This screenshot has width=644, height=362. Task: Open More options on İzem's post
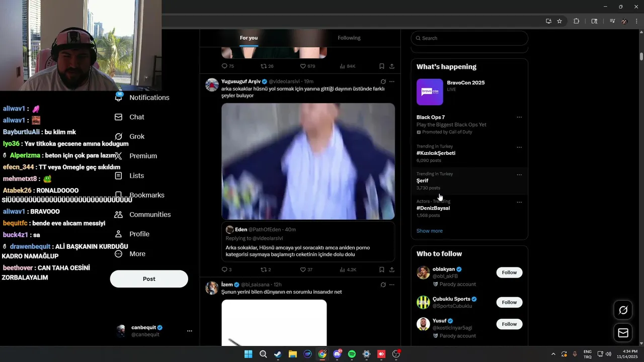392,285
